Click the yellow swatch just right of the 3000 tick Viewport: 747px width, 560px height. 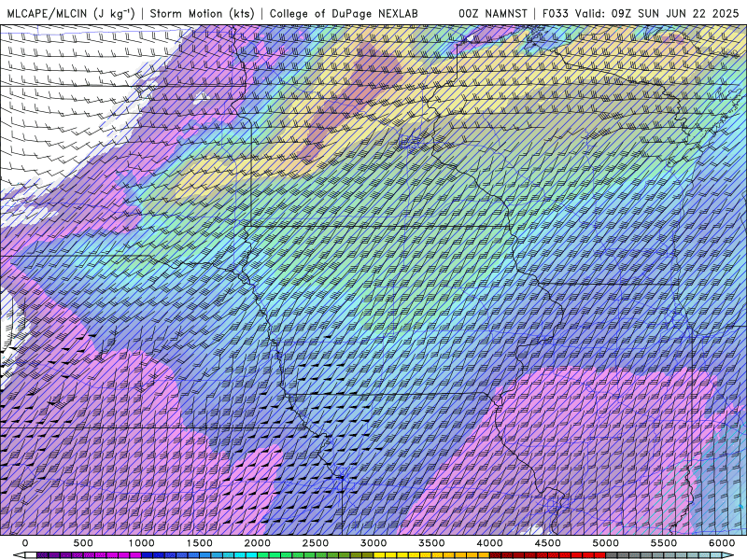coord(379,555)
